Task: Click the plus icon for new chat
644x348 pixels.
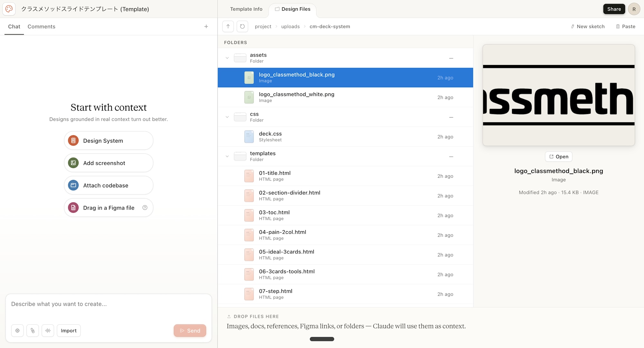Action: tap(206, 26)
